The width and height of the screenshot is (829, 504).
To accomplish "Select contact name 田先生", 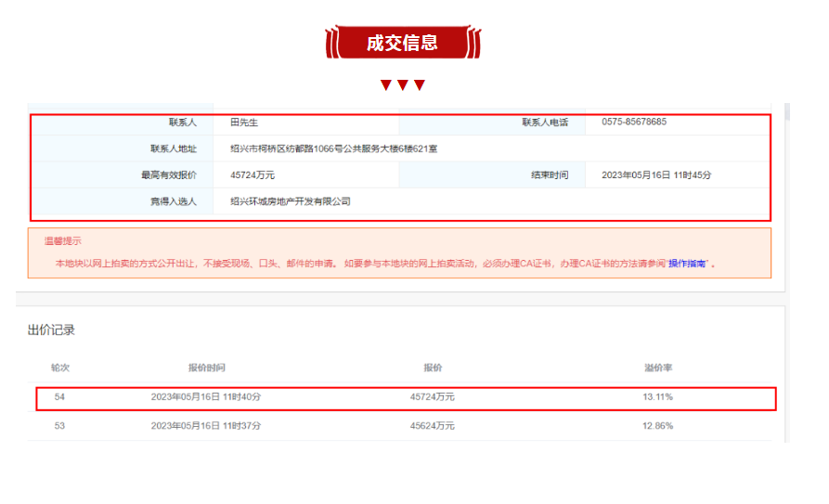I will pyautogui.click(x=243, y=122).
